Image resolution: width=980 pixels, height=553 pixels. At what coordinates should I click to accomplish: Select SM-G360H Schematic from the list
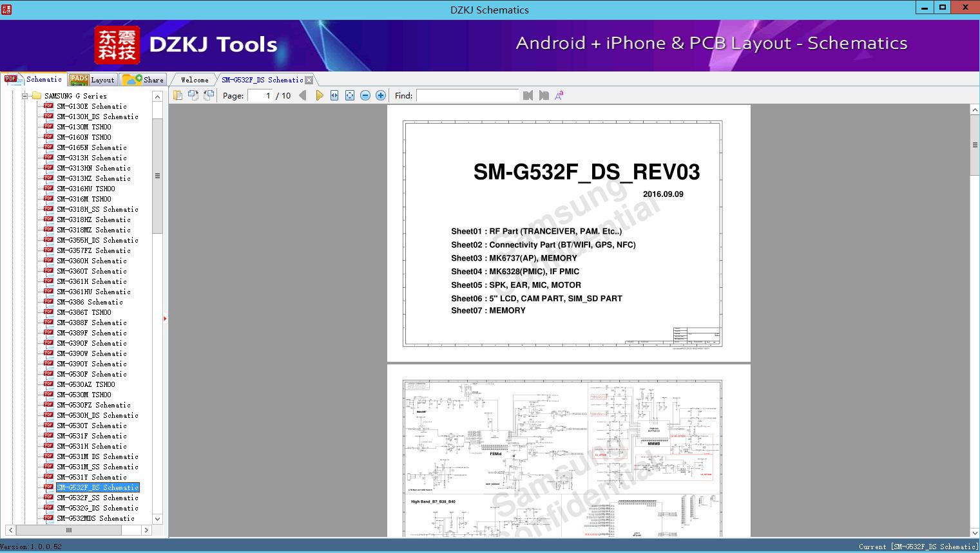tap(91, 261)
